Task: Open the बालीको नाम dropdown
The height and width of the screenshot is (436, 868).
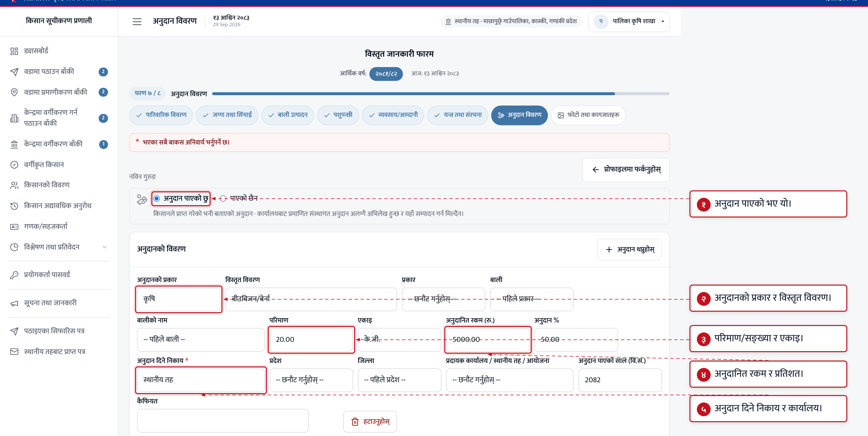Action: click(201, 339)
